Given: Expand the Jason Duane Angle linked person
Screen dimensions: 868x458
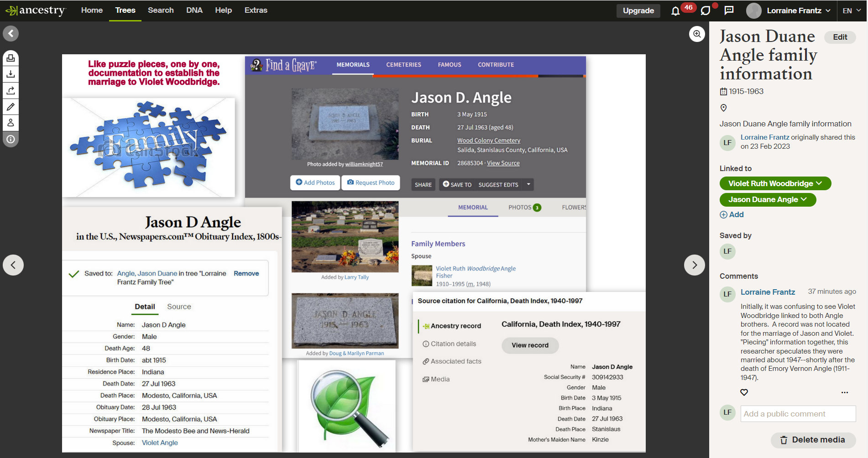Looking at the screenshot, I should (767, 199).
